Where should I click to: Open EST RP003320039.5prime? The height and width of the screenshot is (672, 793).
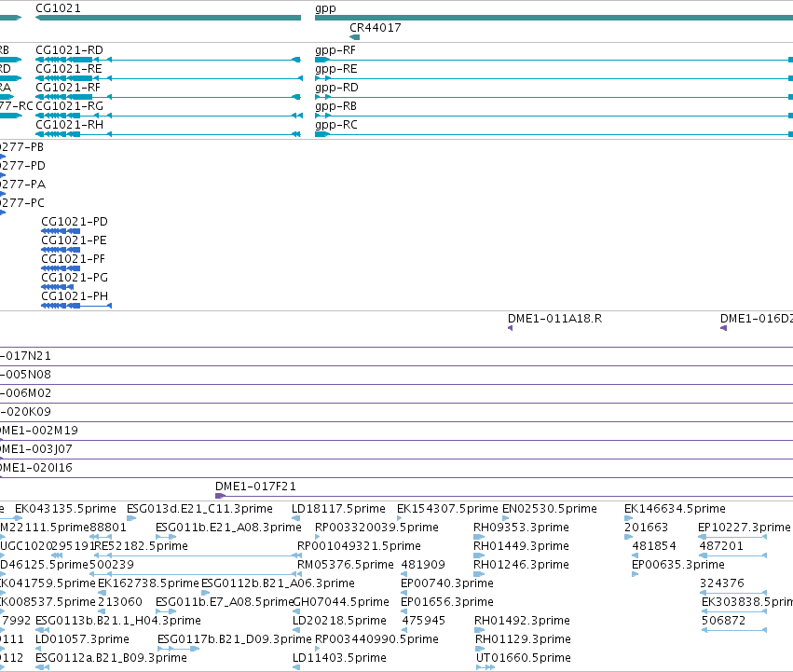376,528
